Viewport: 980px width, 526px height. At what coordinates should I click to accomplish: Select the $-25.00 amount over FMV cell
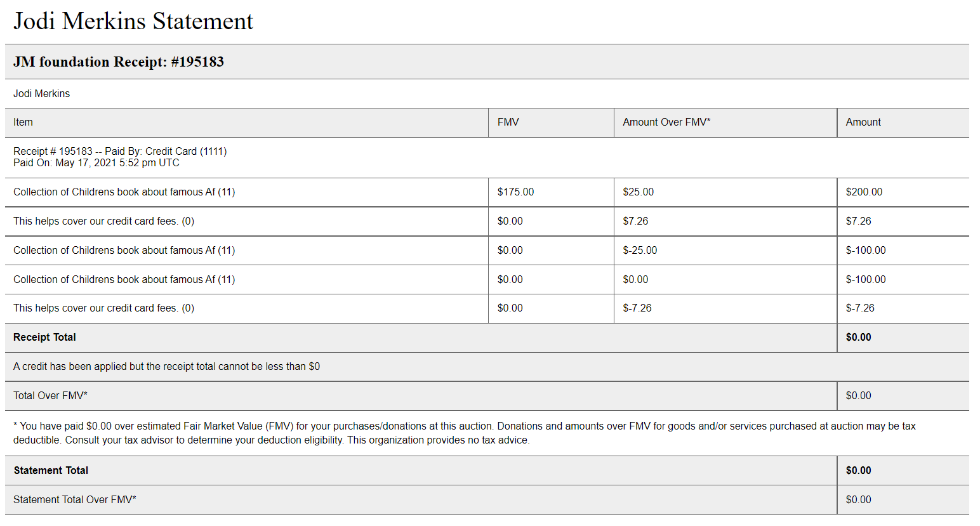click(640, 250)
